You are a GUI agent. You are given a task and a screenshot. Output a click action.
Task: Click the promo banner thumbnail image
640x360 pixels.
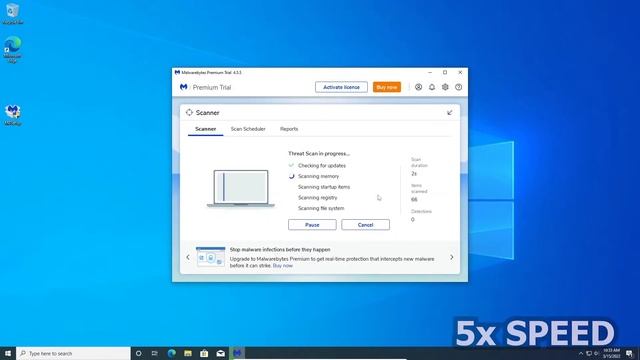[211, 257]
